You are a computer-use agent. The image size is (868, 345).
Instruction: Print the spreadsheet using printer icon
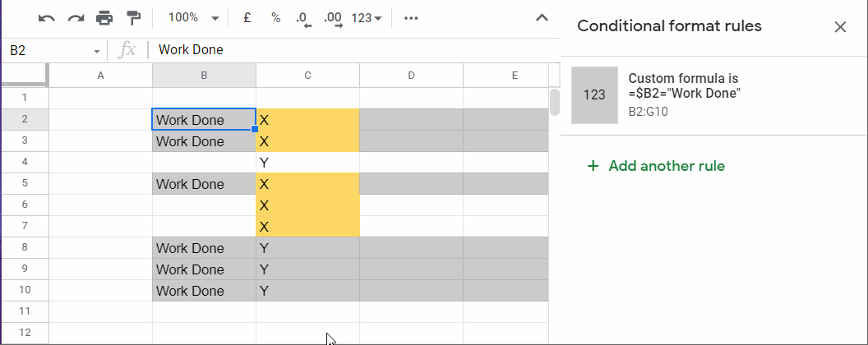(x=104, y=18)
